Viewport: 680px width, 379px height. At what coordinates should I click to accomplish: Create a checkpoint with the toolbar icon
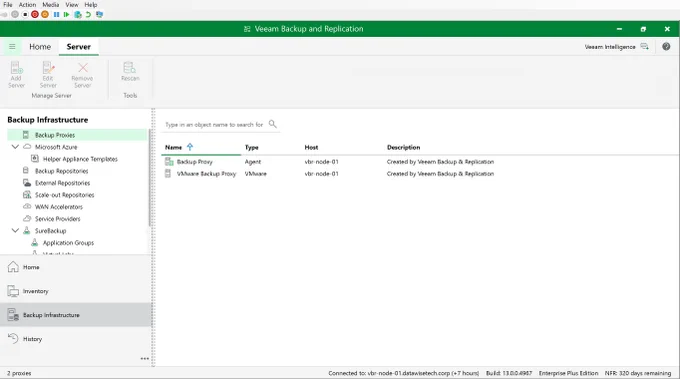click(78, 14)
